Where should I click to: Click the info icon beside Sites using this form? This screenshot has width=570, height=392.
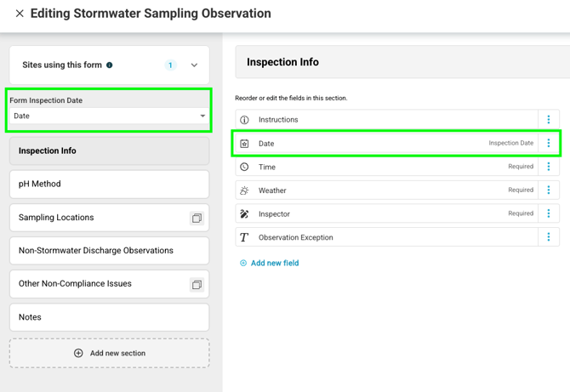(110, 65)
